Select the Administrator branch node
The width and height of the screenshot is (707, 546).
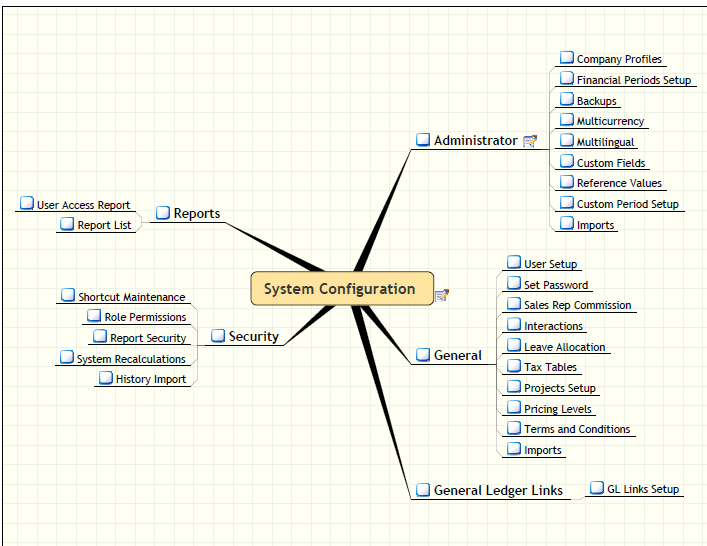tap(475, 141)
